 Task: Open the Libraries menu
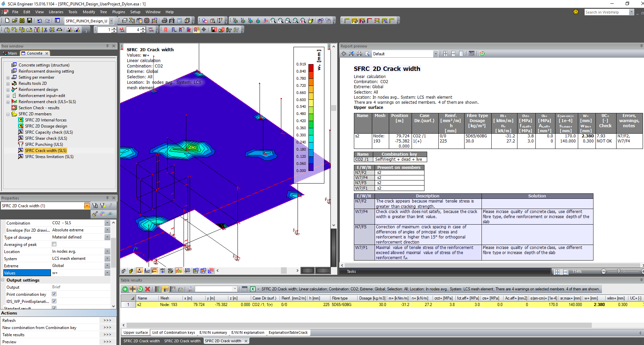[x=56, y=12]
